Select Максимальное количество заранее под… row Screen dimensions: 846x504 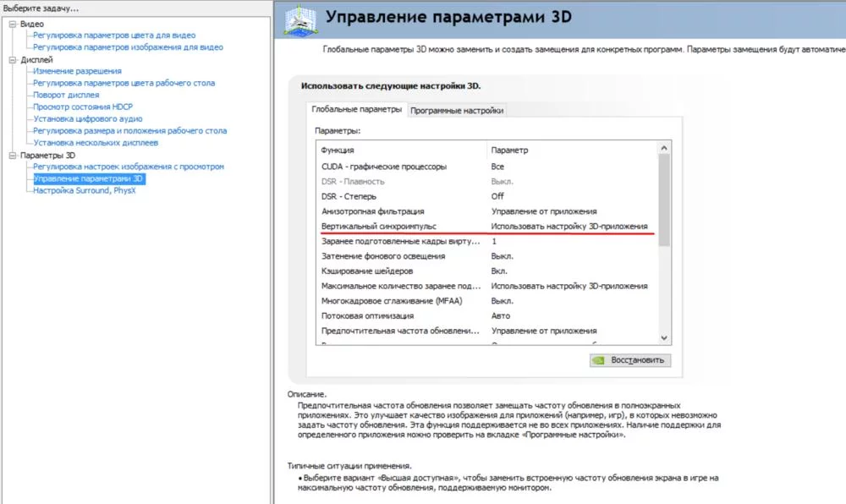coord(487,286)
